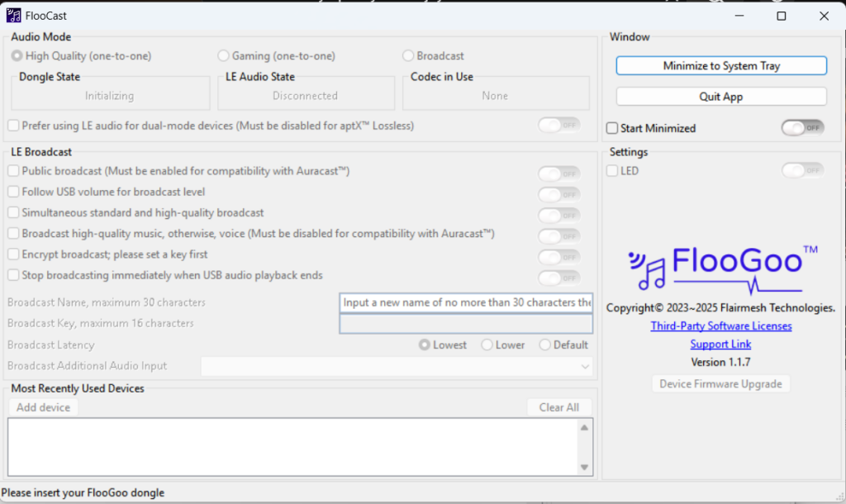
Task: Check the LED setting checkbox
Action: tap(612, 171)
